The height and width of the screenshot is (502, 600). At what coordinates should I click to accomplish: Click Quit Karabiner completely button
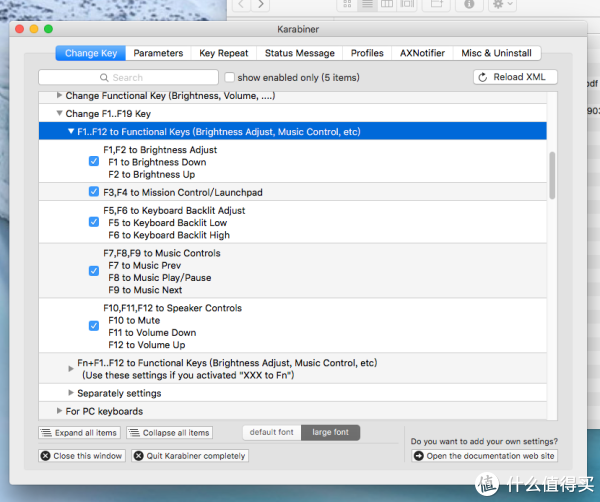click(x=190, y=456)
